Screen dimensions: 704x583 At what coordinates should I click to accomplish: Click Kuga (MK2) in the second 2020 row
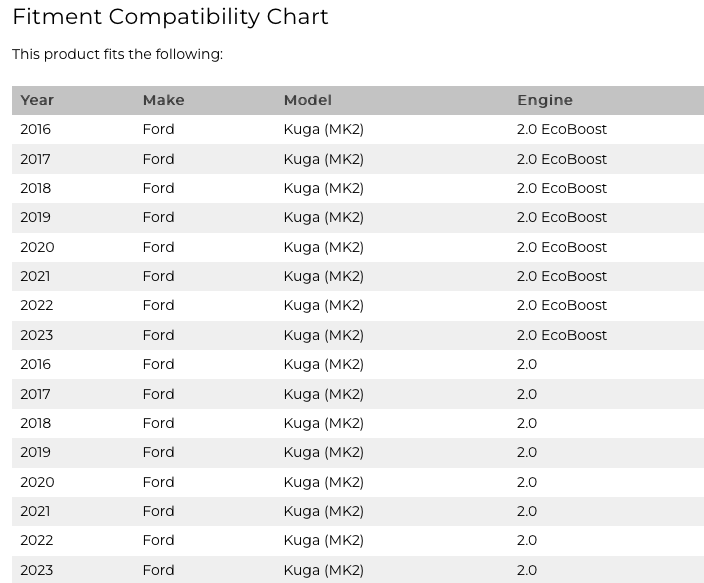323,482
